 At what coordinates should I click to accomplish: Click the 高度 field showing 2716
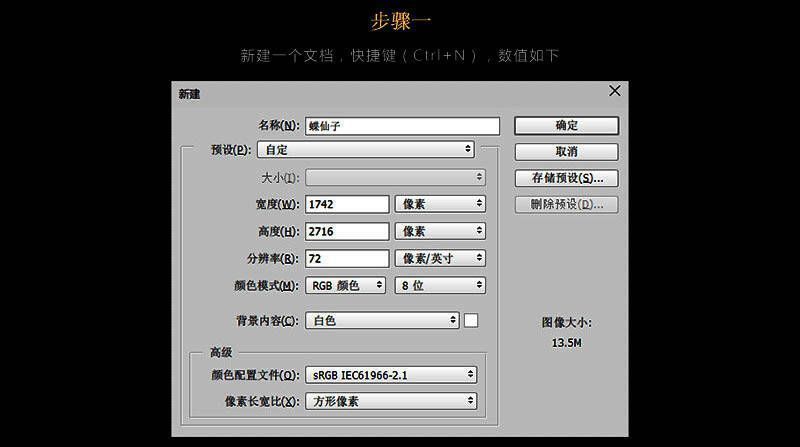tap(347, 231)
